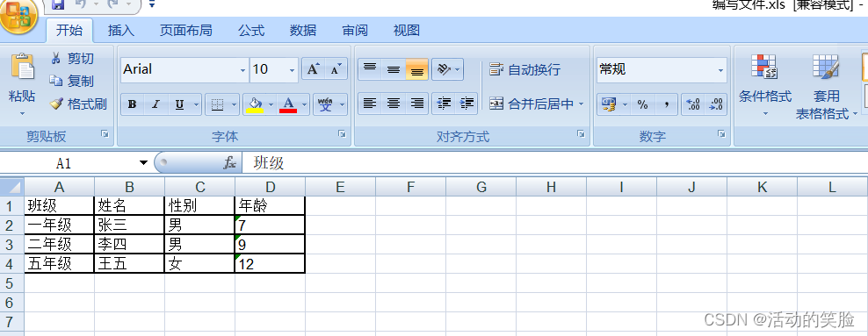Apply cell borders icon
Image resolution: width=868 pixels, height=336 pixels.
[x=218, y=104]
